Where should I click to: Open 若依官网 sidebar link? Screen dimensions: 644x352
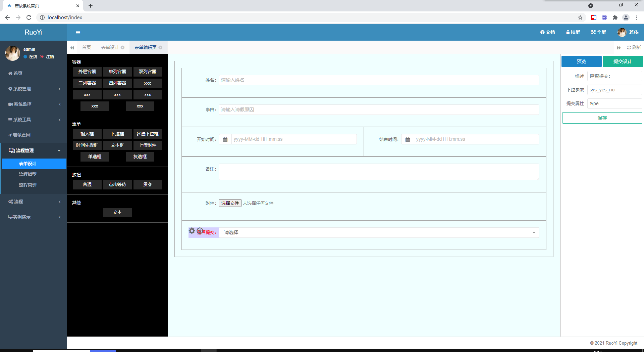click(34, 135)
